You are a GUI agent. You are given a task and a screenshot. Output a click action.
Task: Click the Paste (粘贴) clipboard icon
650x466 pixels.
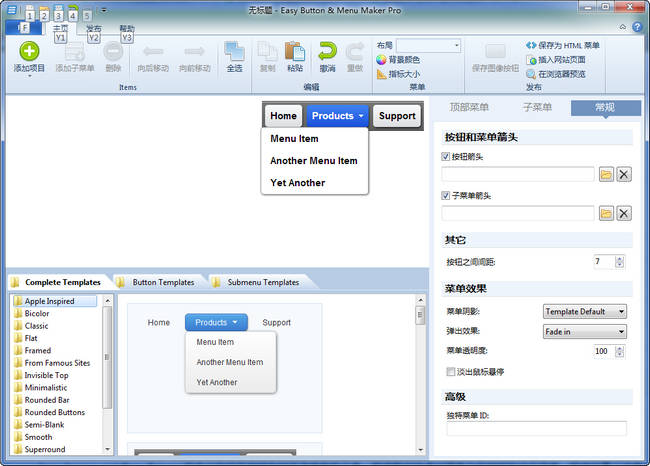point(294,51)
